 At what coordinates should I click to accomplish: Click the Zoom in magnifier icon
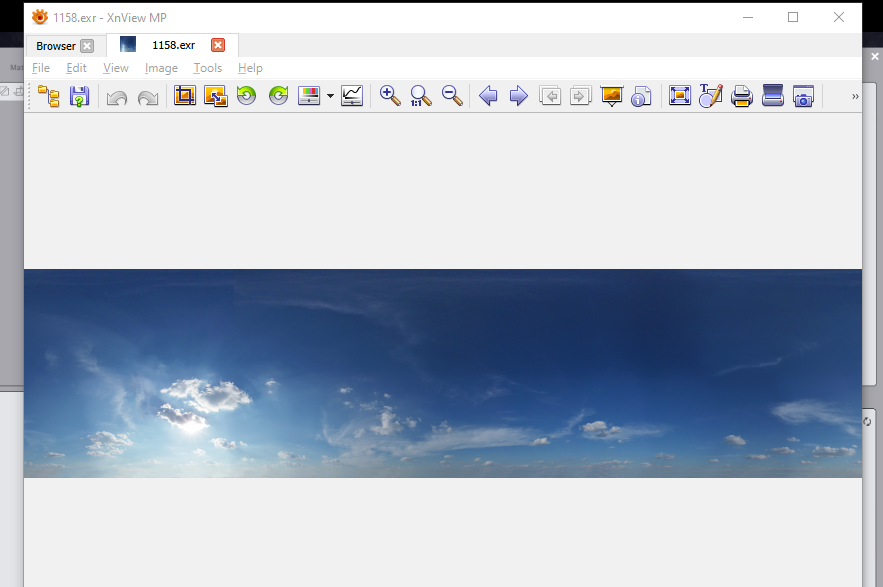click(x=390, y=96)
